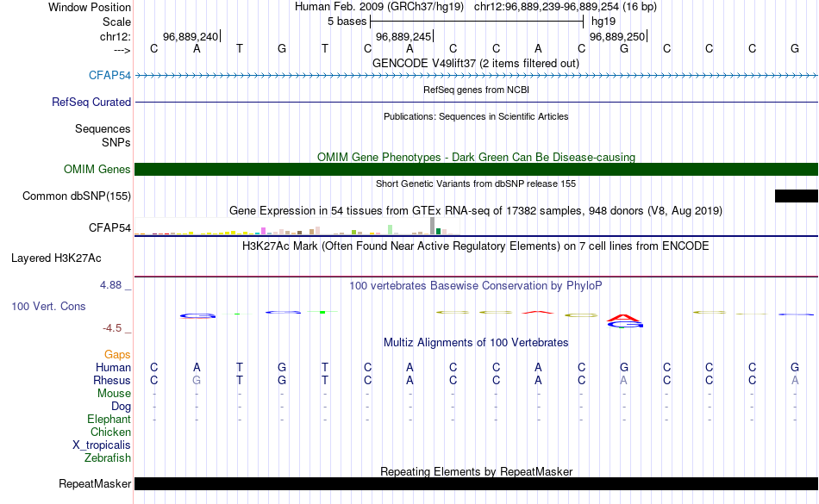Open the GENCODE V49lift37 track title
Image resolution: width=819 pixels, height=504 pixels.
coord(476,63)
